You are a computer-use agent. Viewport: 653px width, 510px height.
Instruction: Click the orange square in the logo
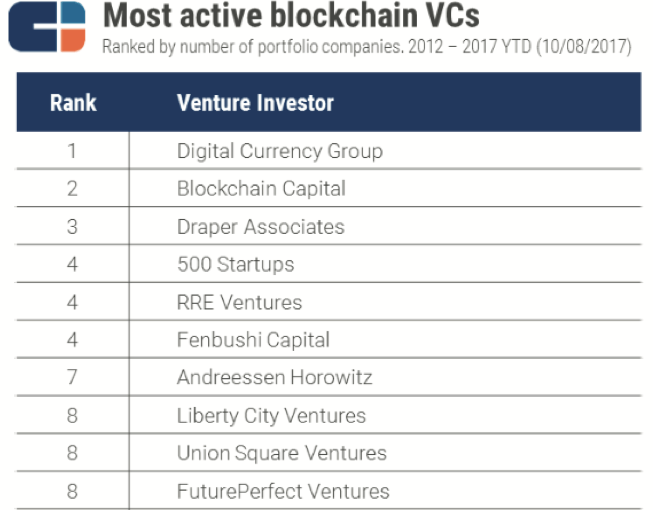coord(73,40)
